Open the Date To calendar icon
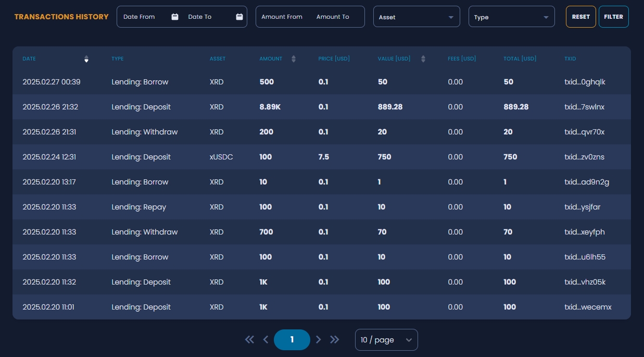 point(239,17)
